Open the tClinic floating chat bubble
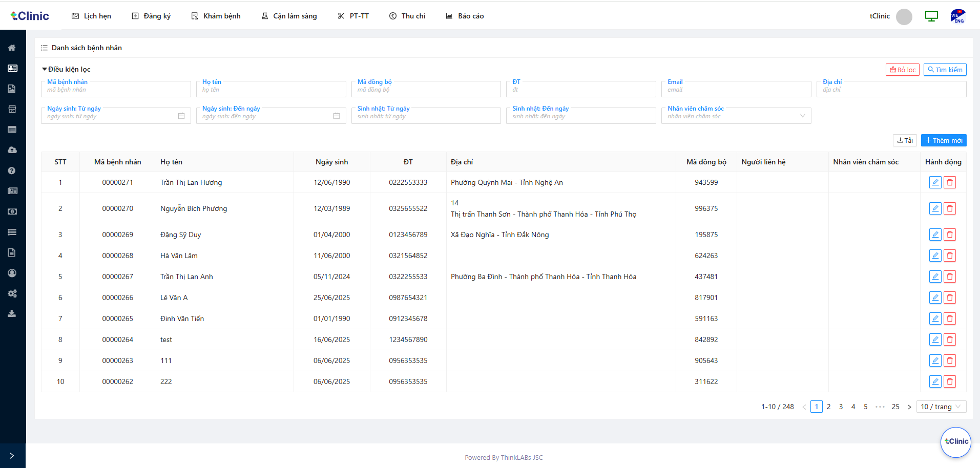 [956, 442]
